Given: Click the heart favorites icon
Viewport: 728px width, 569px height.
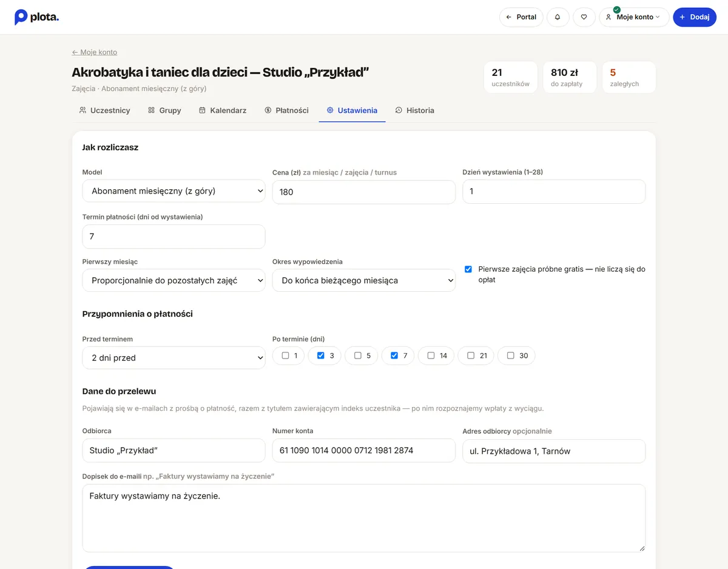Looking at the screenshot, I should pos(584,17).
